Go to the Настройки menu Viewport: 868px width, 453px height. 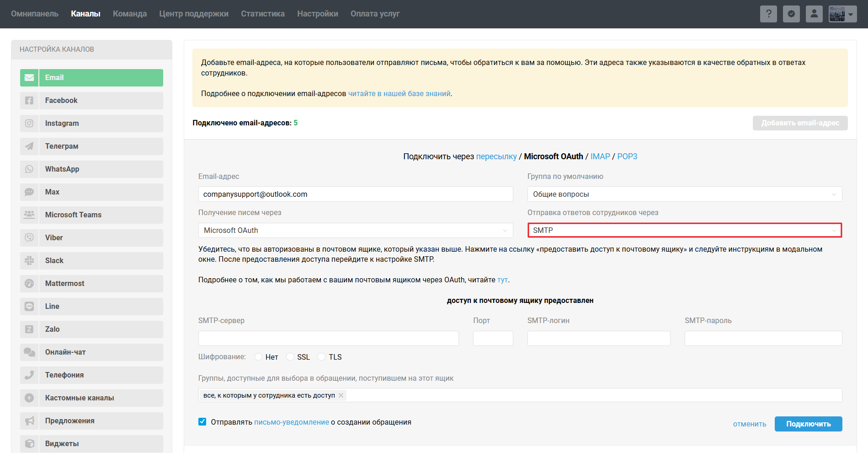tap(317, 14)
